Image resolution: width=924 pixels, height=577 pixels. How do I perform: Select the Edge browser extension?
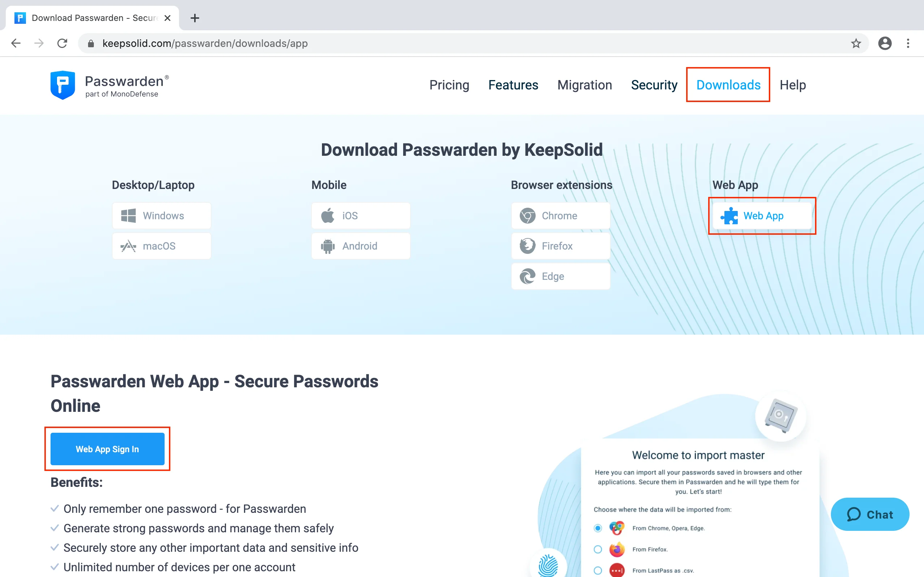point(561,276)
